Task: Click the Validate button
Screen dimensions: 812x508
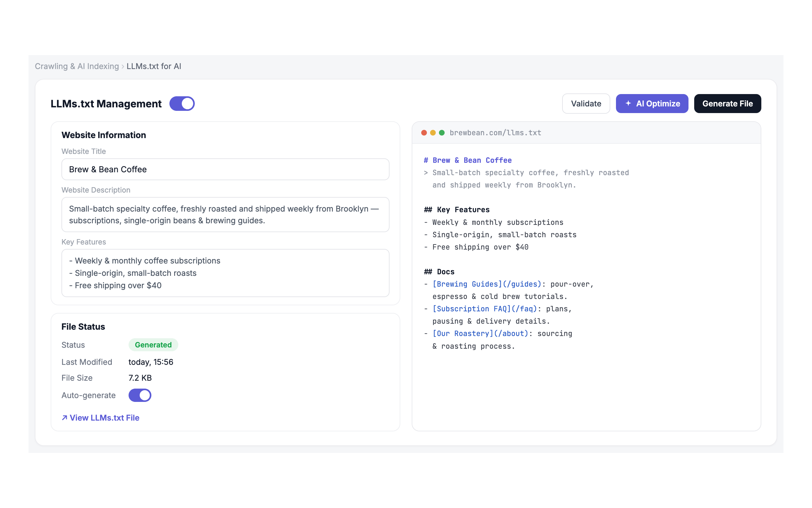Action: pos(586,104)
